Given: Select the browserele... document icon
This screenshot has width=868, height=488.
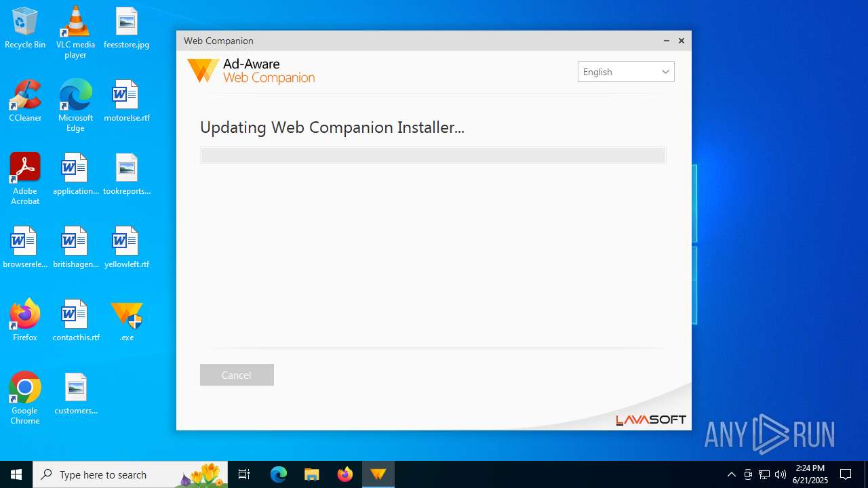Looking at the screenshot, I should (25, 247).
